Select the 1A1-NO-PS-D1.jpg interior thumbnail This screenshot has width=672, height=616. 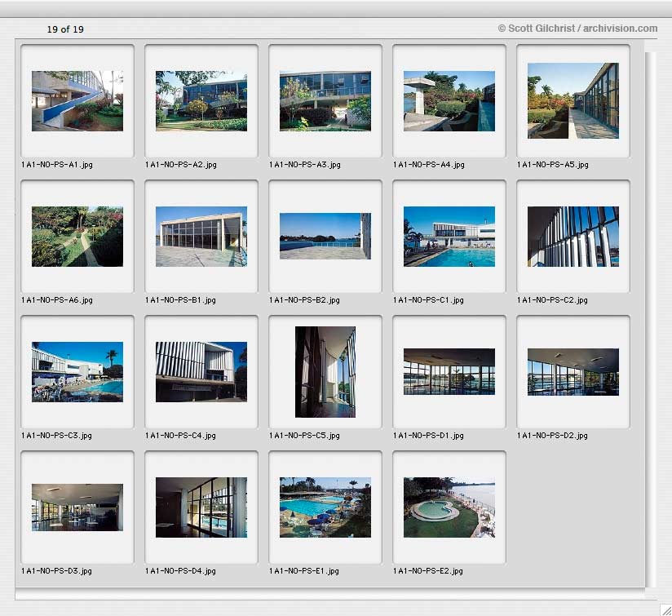click(449, 372)
